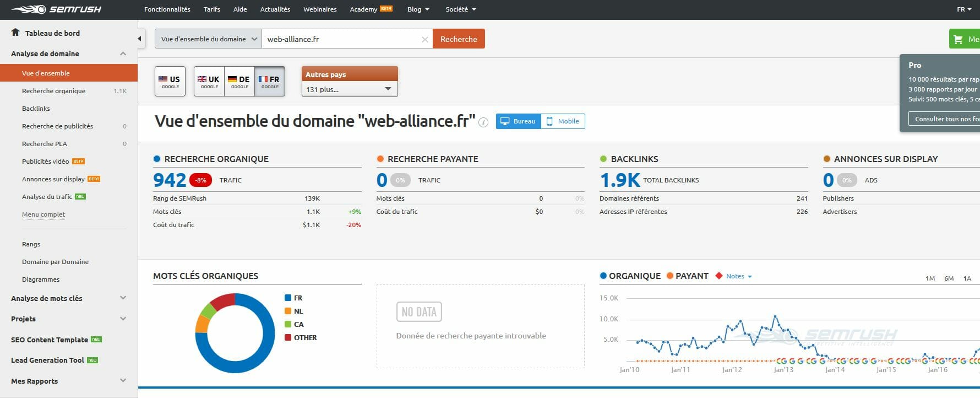Click the NL orange legend swatch
This screenshot has width=980, height=398.
[288, 311]
